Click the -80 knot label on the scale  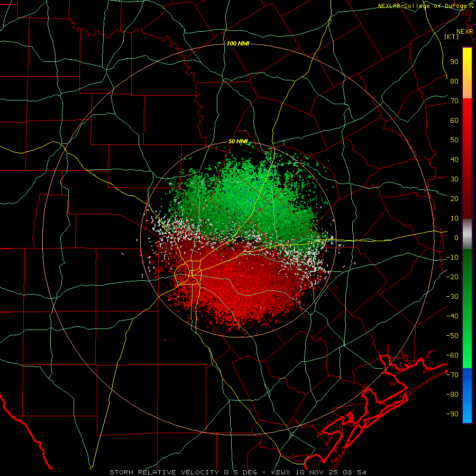[x=452, y=395]
